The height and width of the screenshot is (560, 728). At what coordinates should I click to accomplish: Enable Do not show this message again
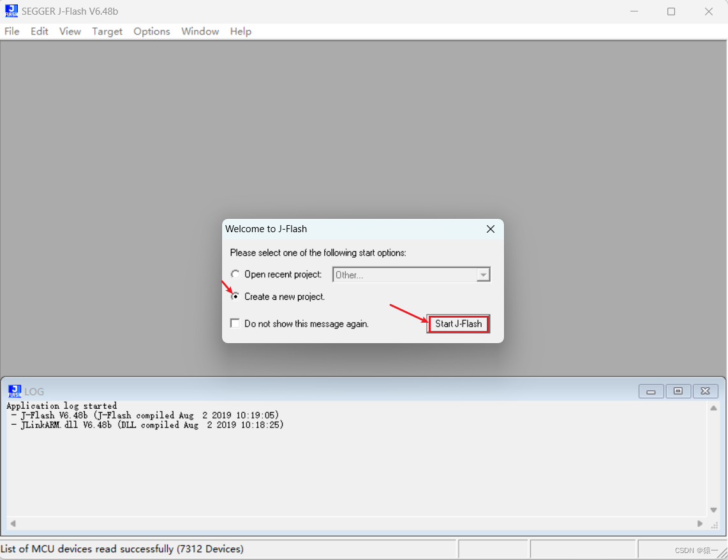pos(235,323)
